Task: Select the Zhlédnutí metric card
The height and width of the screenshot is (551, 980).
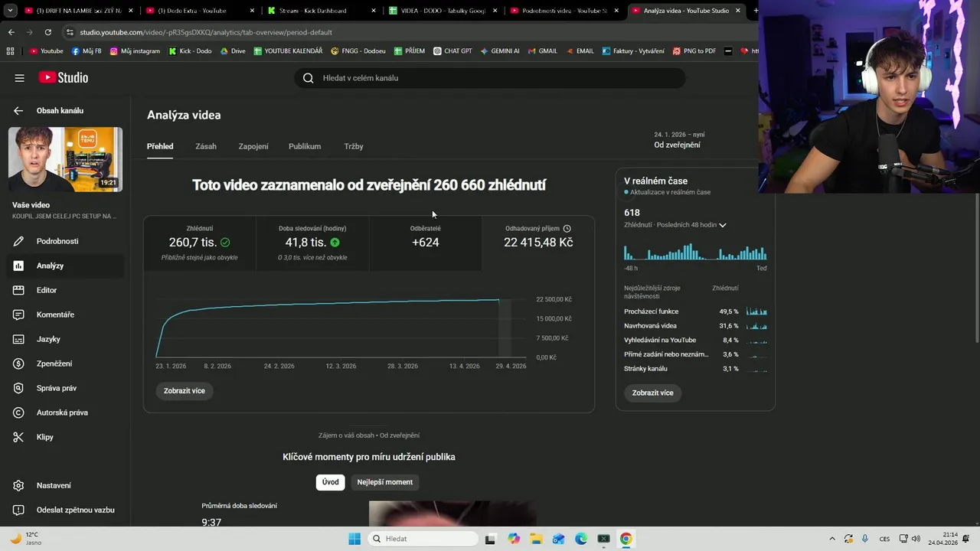Action: point(200,243)
